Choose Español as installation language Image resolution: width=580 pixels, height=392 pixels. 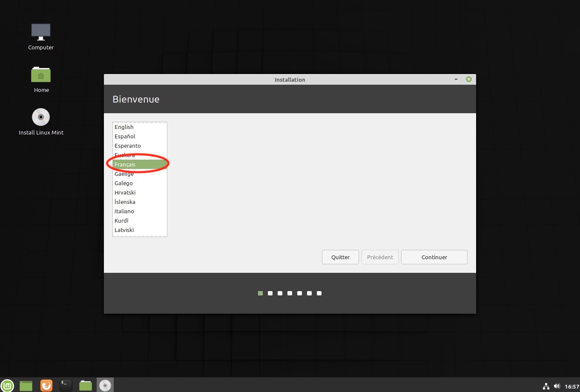[x=125, y=136]
